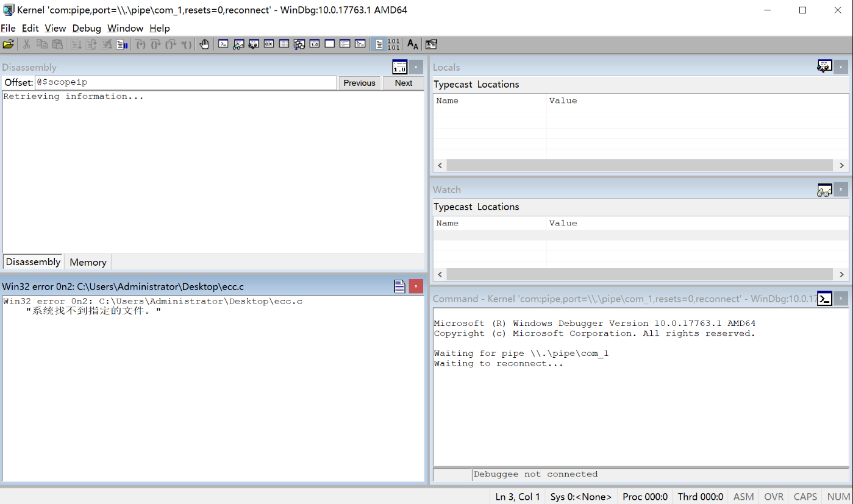Click the Disassembly panel menu icon
This screenshot has width=853, height=504.
click(399, 67)
